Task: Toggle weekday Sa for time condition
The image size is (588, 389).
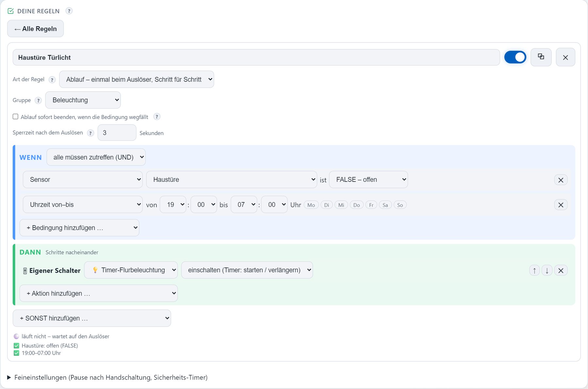Action: click(x=385, y=205)
